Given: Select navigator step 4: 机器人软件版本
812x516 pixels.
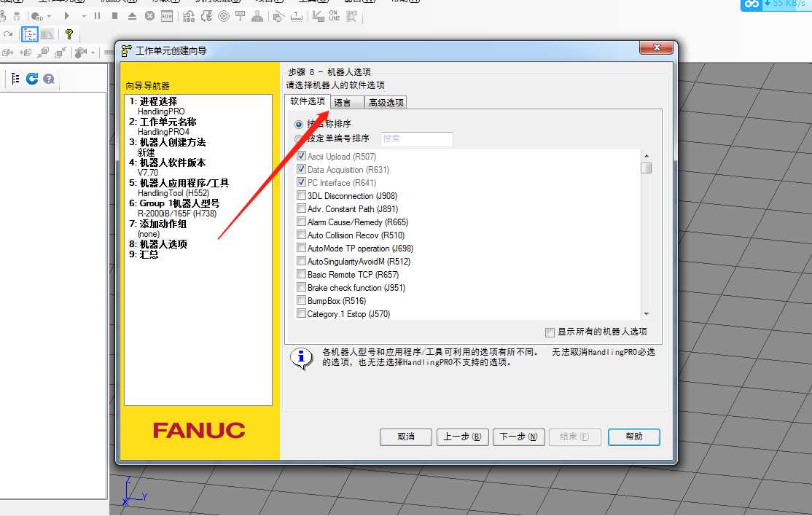Looking at the screenshot, I should 167,163.
